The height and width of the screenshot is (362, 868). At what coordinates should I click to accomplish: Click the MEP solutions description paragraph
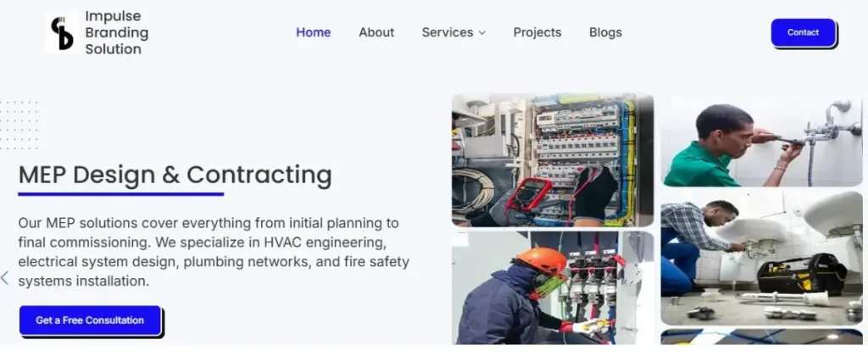click(208, 252)
